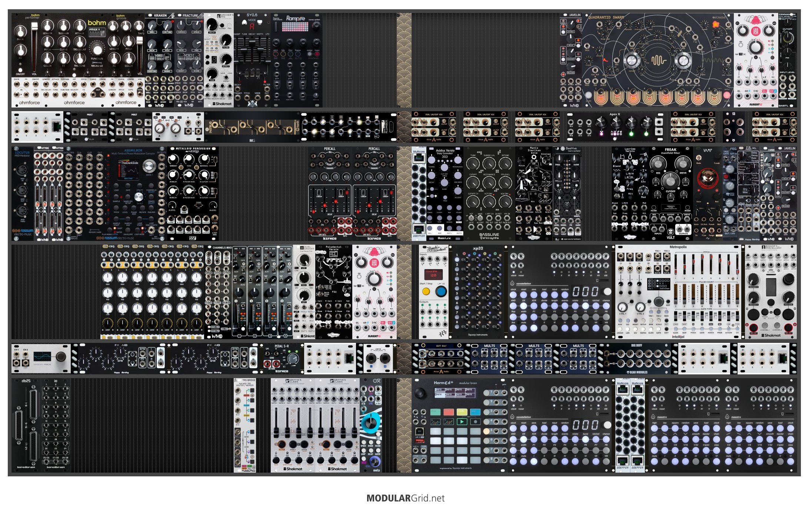Click the DUCK knob on bohm performer
This screenshot has height=506, width=812.
point(20,31)
